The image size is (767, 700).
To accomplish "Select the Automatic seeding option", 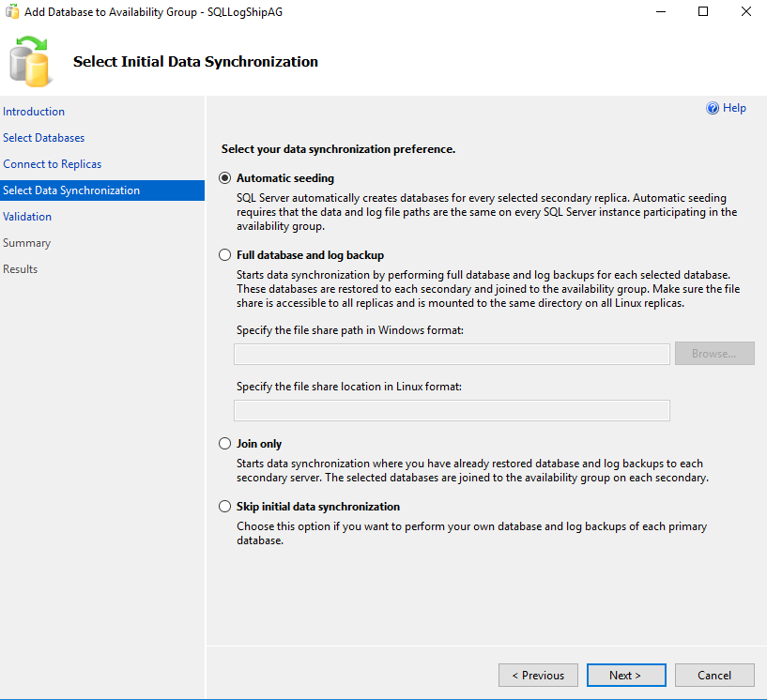I will (224, 178).
